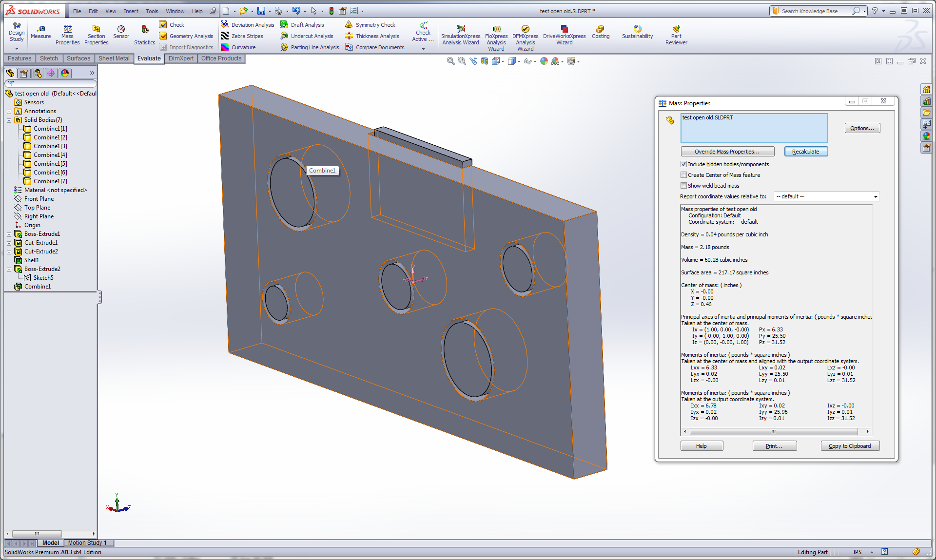Collapse the Solid Bodies(7) folder
The height and width of the screenshot is (560, 936).
(9, 120)
